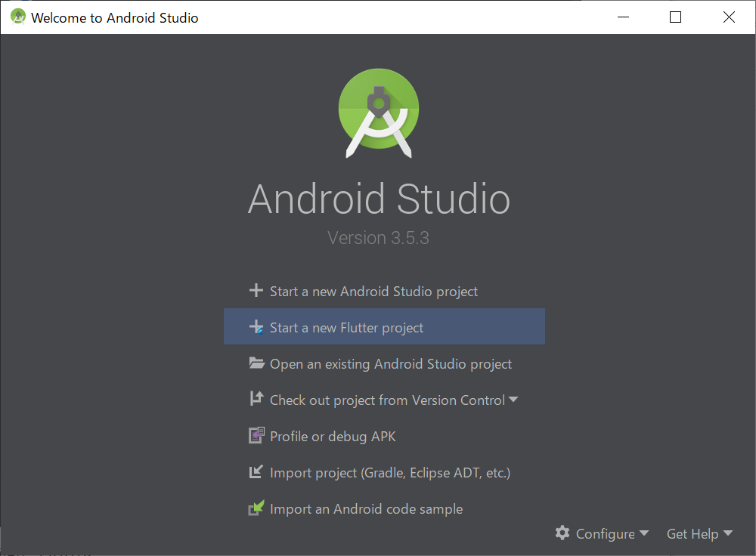Close the welcome window
Screen dimensions: 756x556
point(729,17)
